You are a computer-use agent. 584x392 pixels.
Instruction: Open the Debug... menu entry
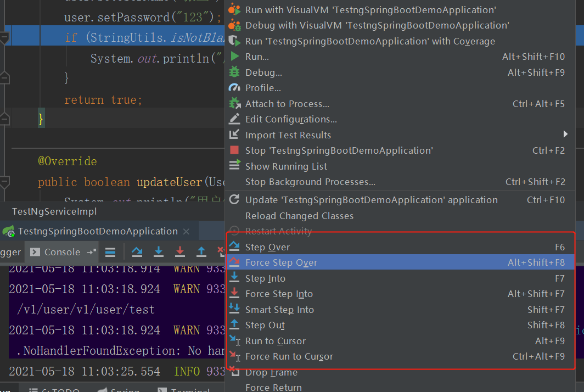pos(400,72)
